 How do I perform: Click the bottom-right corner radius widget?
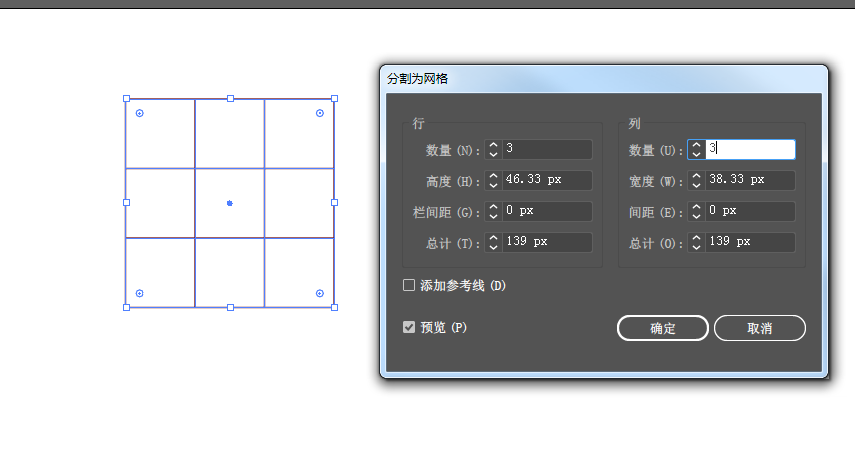pos(320,294)
